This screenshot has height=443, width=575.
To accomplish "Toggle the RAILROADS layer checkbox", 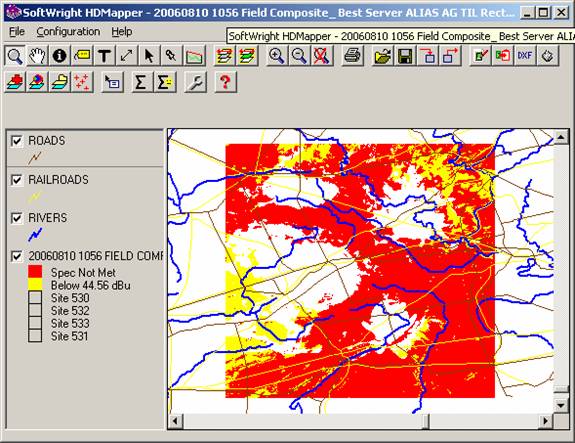I will tap(17, 180).
